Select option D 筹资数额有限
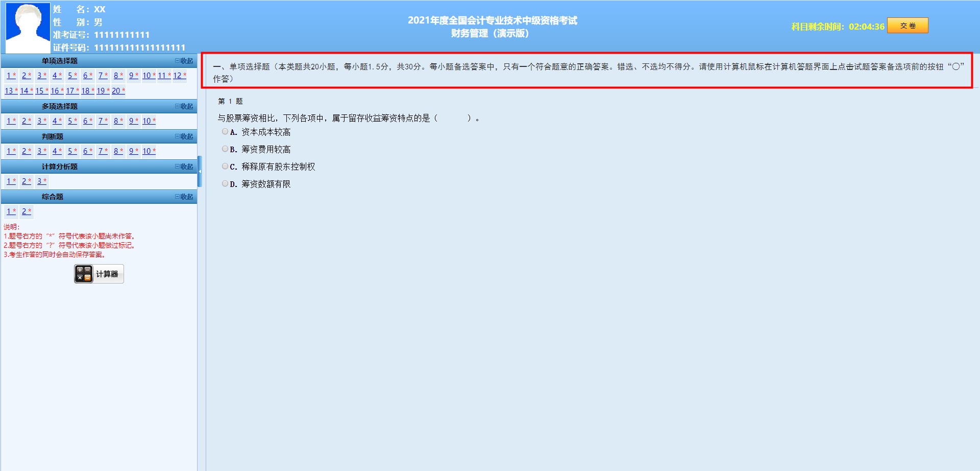The height and width of the screenshot is (471, 980). tap(225, 184)
